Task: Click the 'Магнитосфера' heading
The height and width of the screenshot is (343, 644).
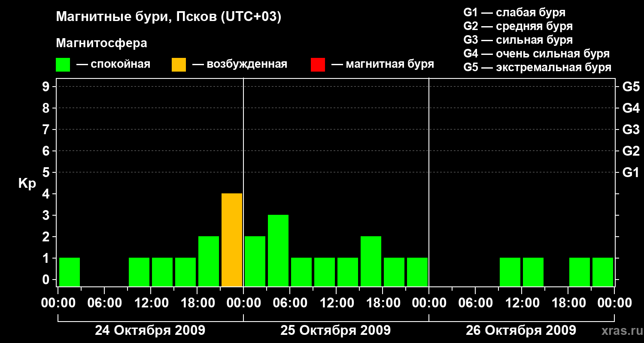Action: click(101, 43)
